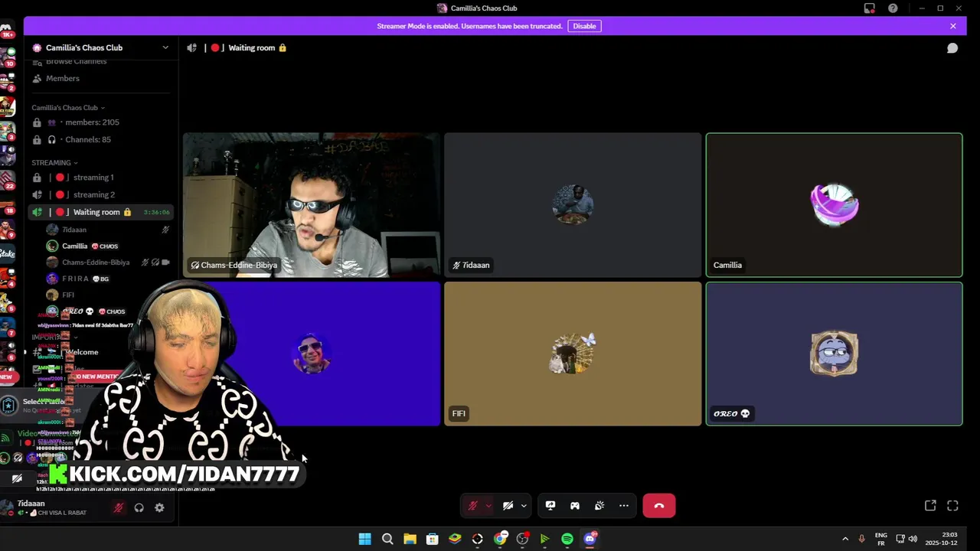This screenshot has width=980, height=551.
Task: Select the Waiting room voice channel
Action: coord(100,212)
